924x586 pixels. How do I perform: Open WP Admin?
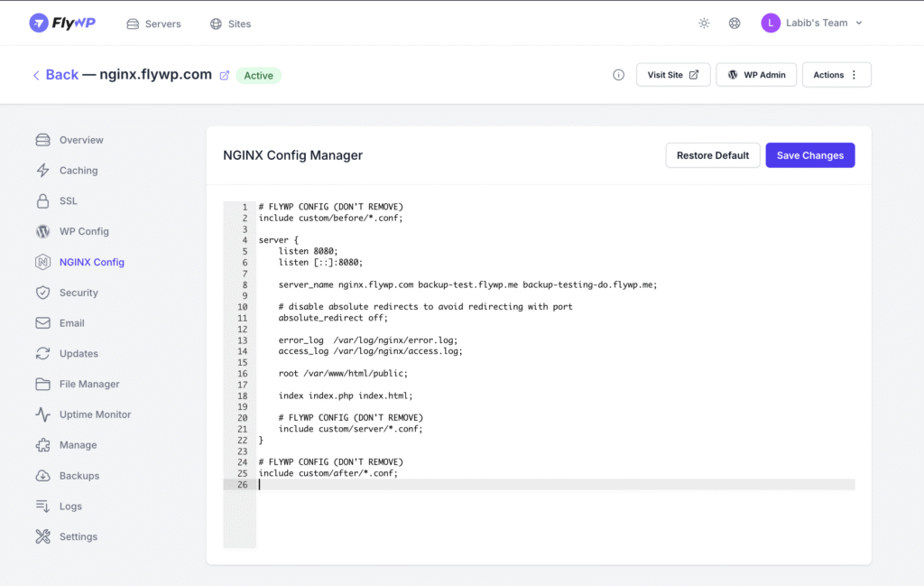(x=756, y=75)
